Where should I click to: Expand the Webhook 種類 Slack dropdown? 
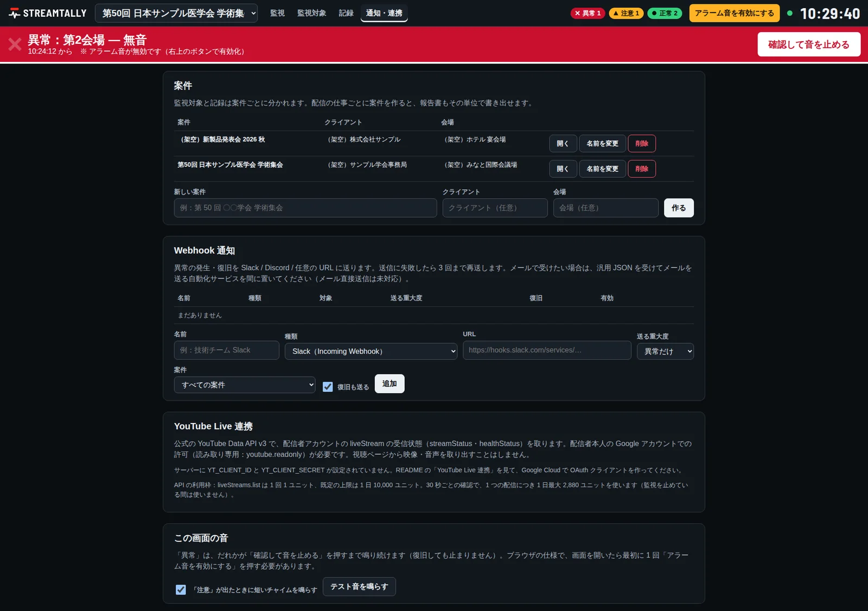371,351
